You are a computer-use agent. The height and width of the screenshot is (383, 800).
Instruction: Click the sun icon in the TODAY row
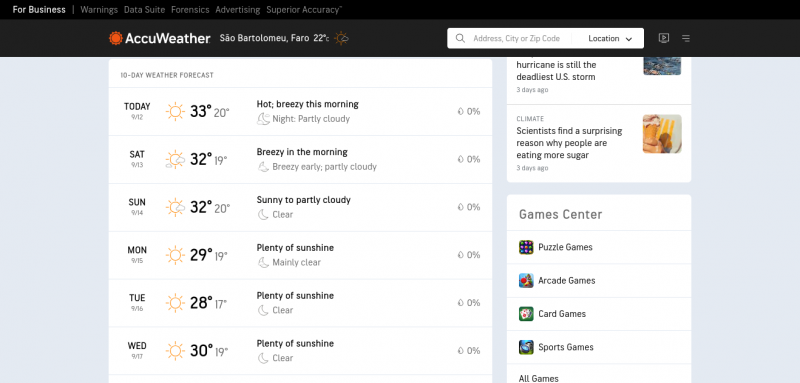click(x=175, y=111)
